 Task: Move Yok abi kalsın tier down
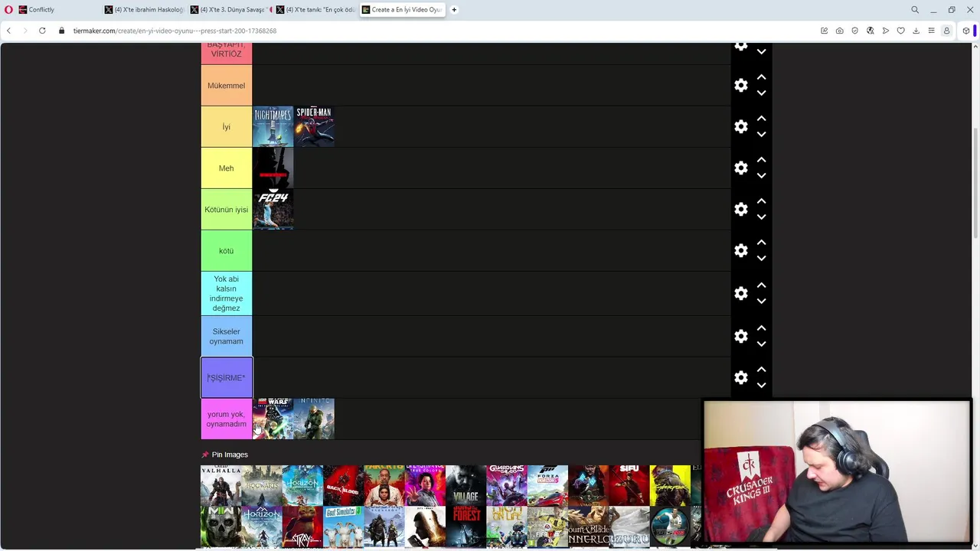(x=761, y=302)
